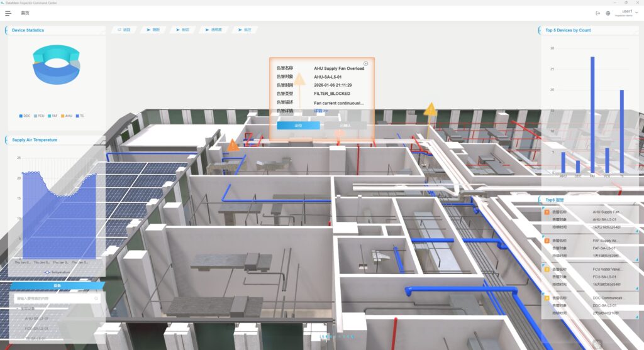Open the hamburger menu in the header
This screenshot has width=644, height=350.
(x=8, y=13)
